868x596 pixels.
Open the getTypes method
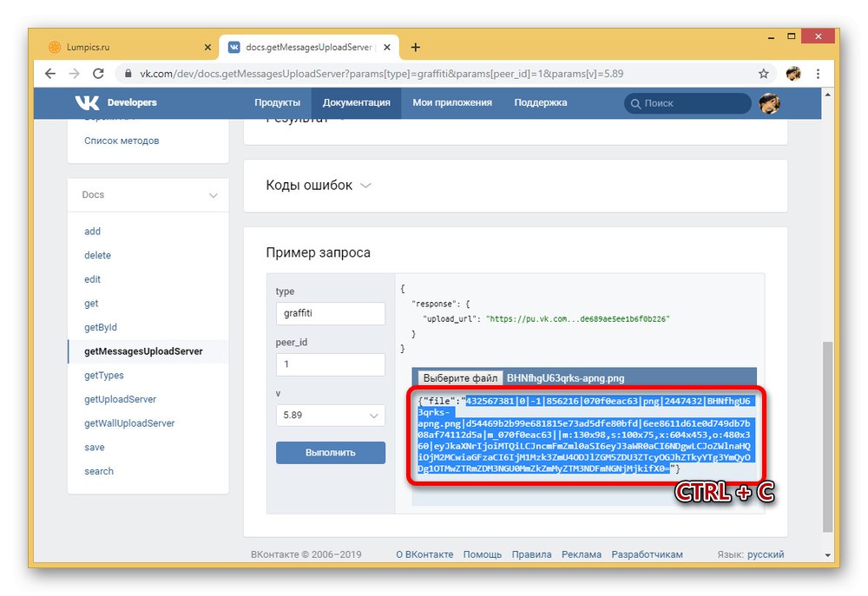coord(104,375)
